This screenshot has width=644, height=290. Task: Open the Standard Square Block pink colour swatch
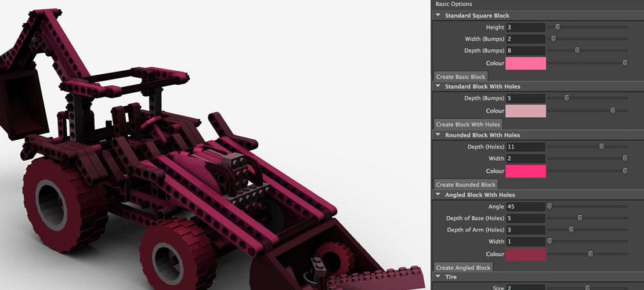pos(526,63)
